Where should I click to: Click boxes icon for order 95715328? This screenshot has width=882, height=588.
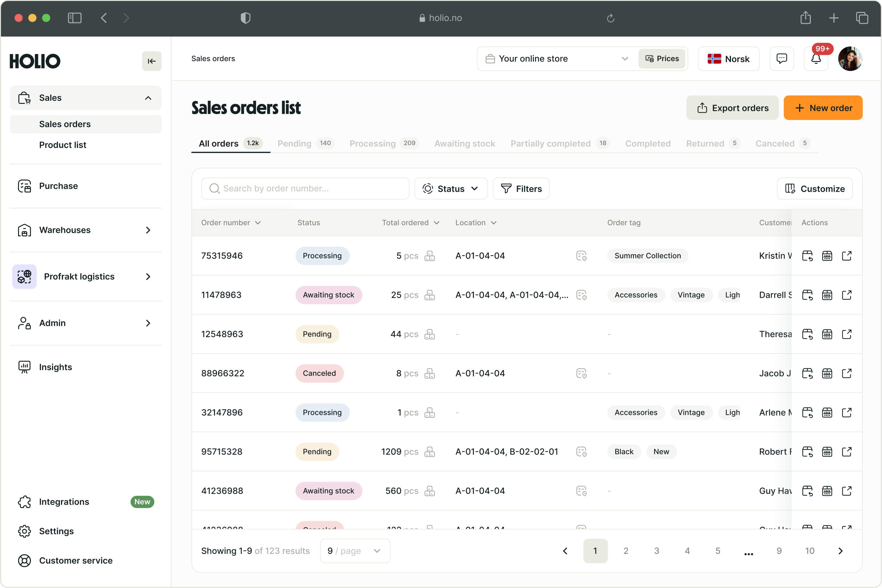click(430, 452)
